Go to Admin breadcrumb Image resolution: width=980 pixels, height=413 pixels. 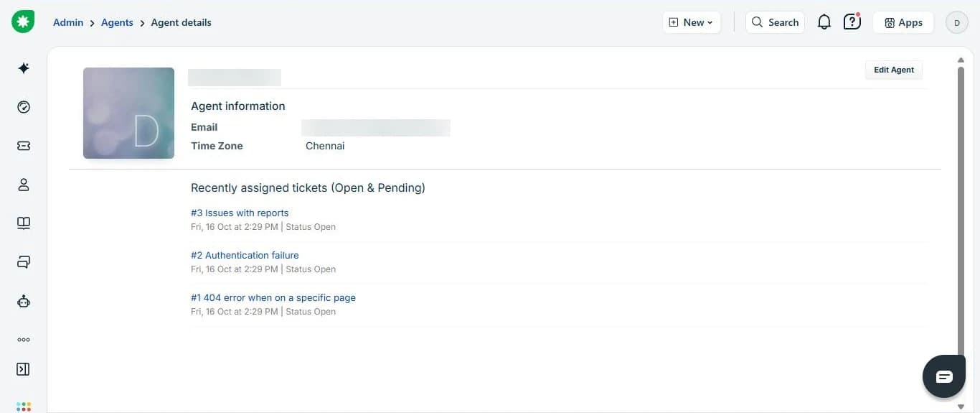[68, 22]
